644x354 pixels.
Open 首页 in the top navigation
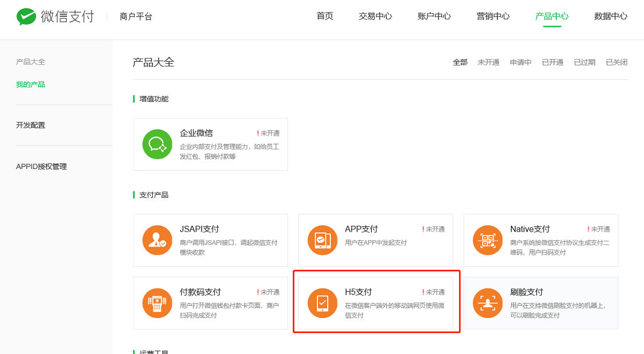325,16
